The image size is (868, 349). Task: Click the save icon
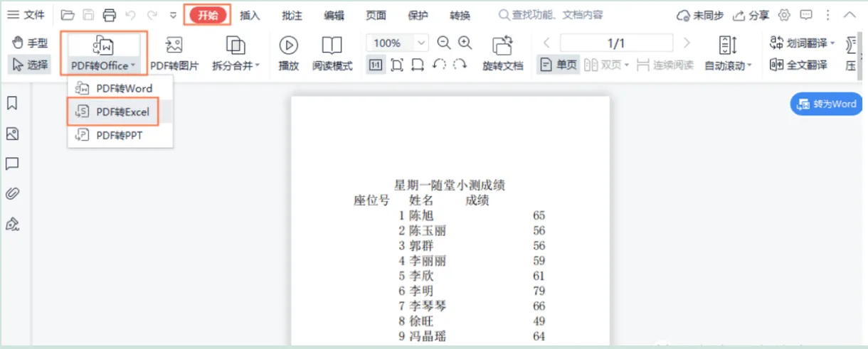click(x=88, y=15)
